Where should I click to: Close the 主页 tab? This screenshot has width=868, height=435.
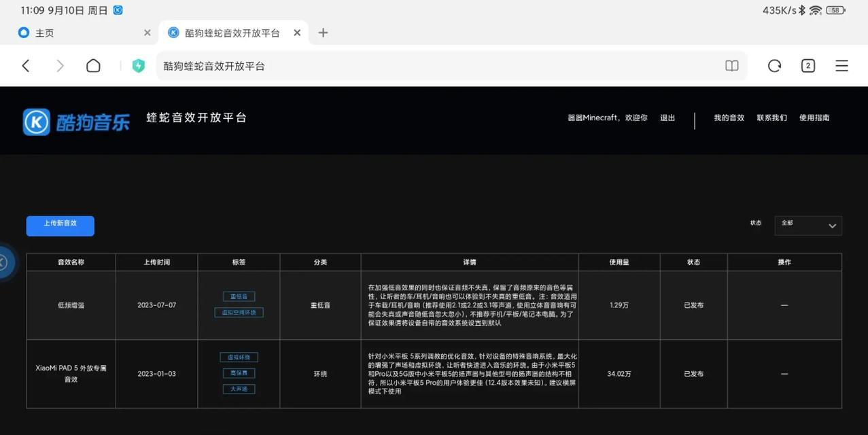pos(147,33)
